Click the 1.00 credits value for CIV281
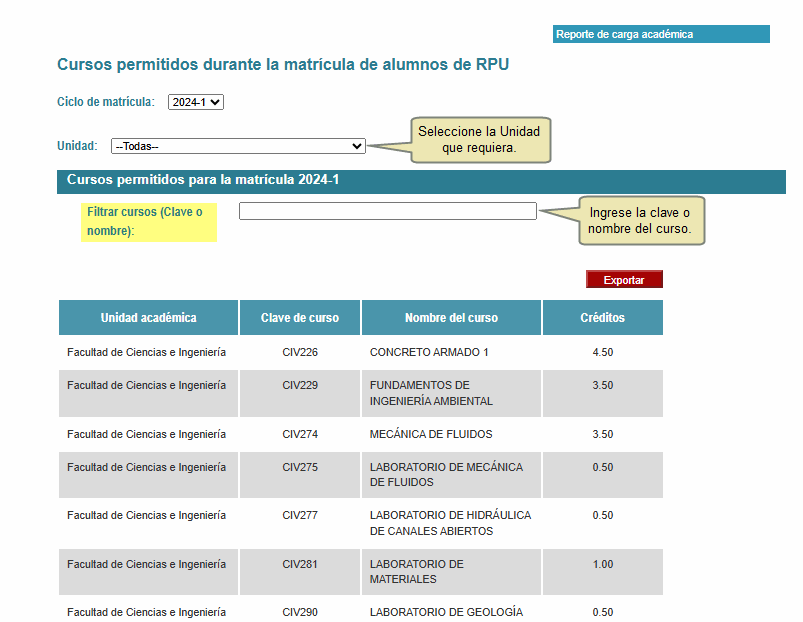This screenshot has width=803, height=622. tap(603, 564)
